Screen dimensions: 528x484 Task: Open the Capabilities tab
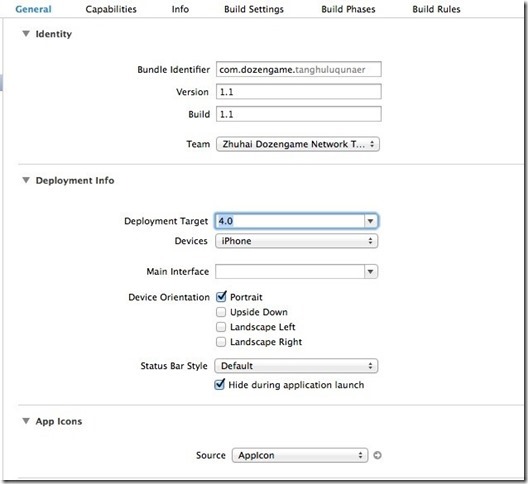point(111,9)
